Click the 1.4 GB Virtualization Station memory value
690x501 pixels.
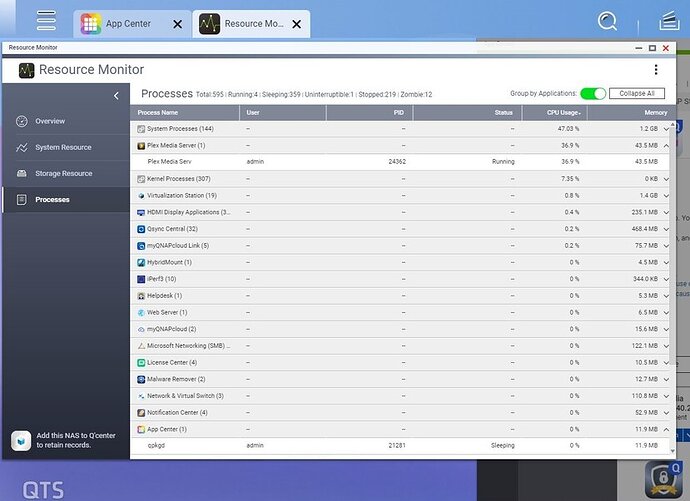pyautogui.click(x=649, y=196)
